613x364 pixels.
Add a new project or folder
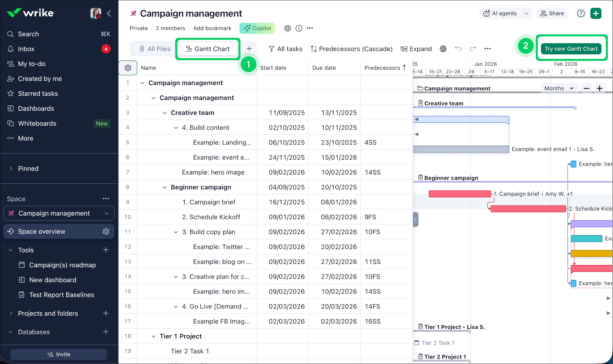coord(106,313)
